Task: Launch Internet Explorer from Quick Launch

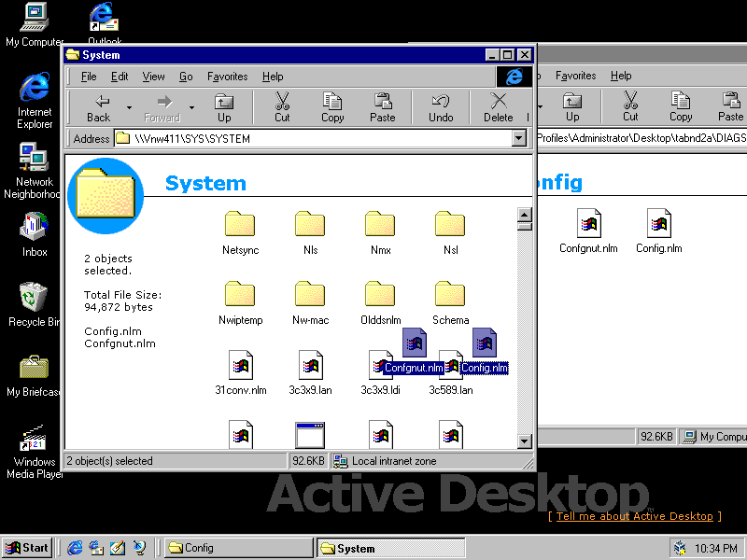Action: click(75, 548)
